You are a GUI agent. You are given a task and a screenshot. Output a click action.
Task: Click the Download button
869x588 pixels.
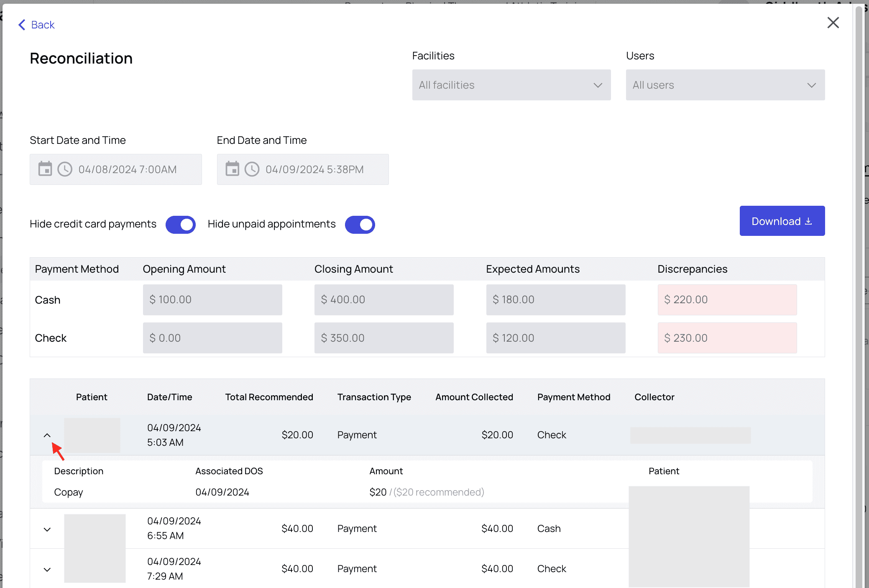click(782, 221)
